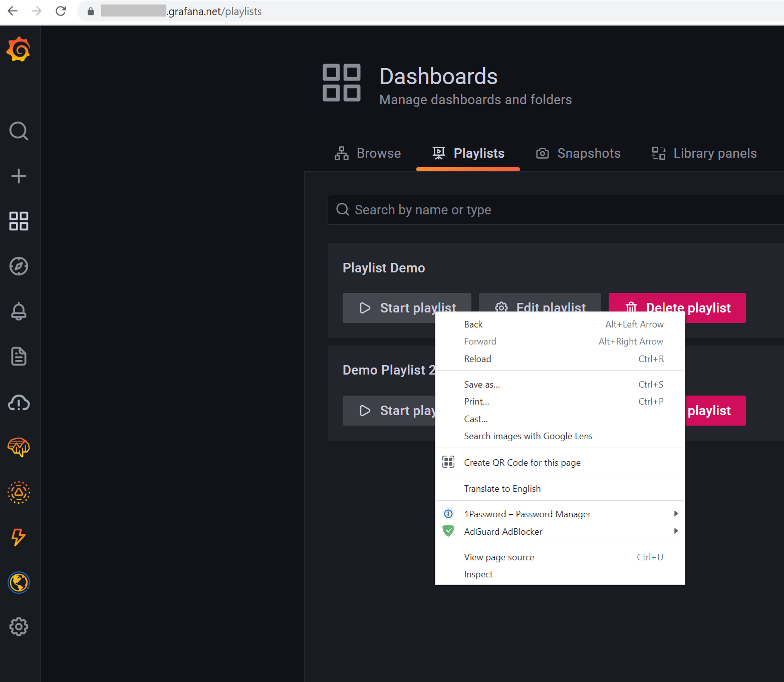Expand the 1Password submenu arrow

pyautogui.click(x=676, y=514)
